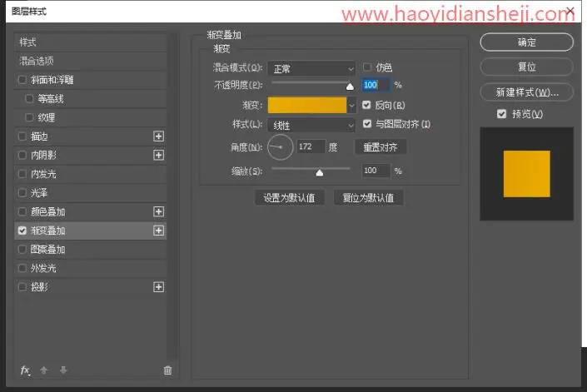Enable 斜面和浮雕 checkbox
587x392 pixels.
coord(22,80)
